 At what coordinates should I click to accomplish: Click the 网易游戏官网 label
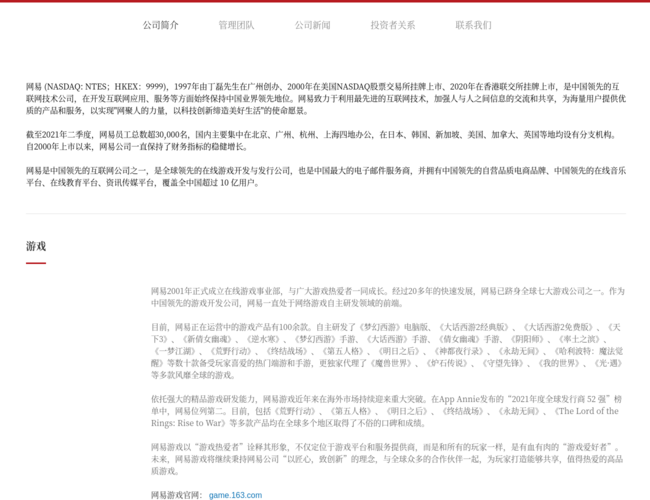point(176,495)
